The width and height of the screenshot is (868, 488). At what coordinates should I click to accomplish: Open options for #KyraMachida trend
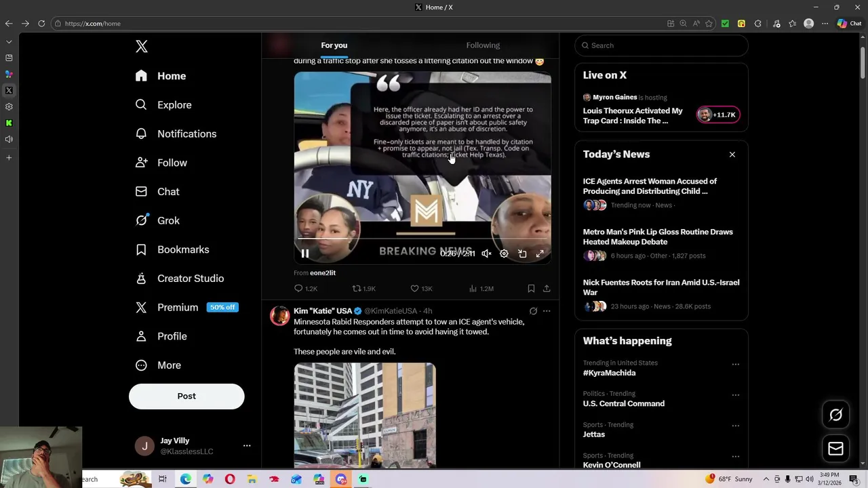point(735,365)
